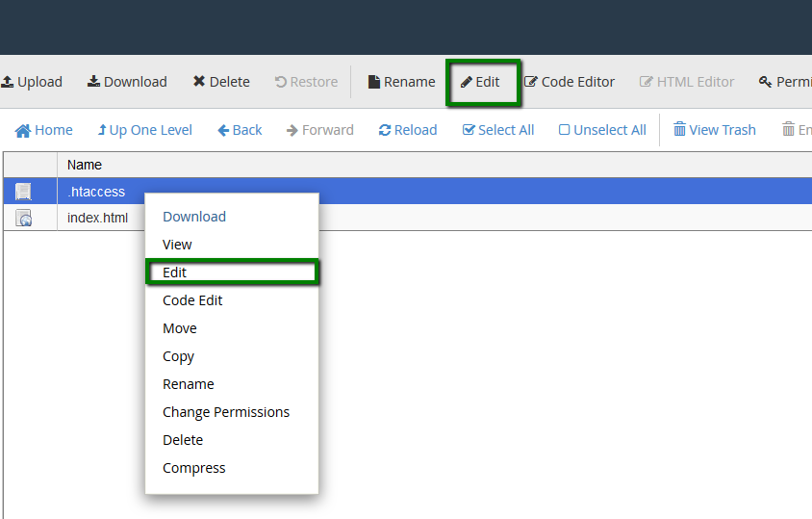The image size is (812, 519).
Task: Click View in the context menu
Action: point(178,245)
